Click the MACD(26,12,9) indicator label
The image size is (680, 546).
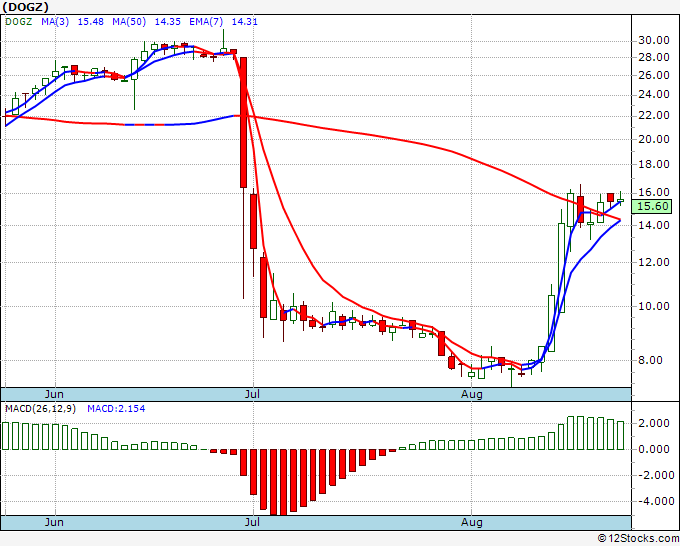[40, 409]
